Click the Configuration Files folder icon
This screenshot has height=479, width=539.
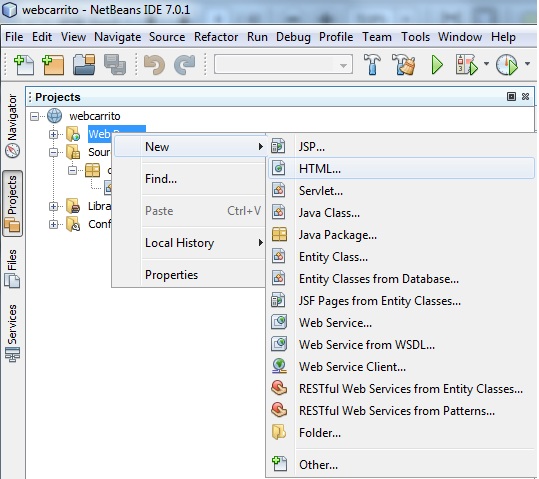pyautogui.click(x=73, y=224)
